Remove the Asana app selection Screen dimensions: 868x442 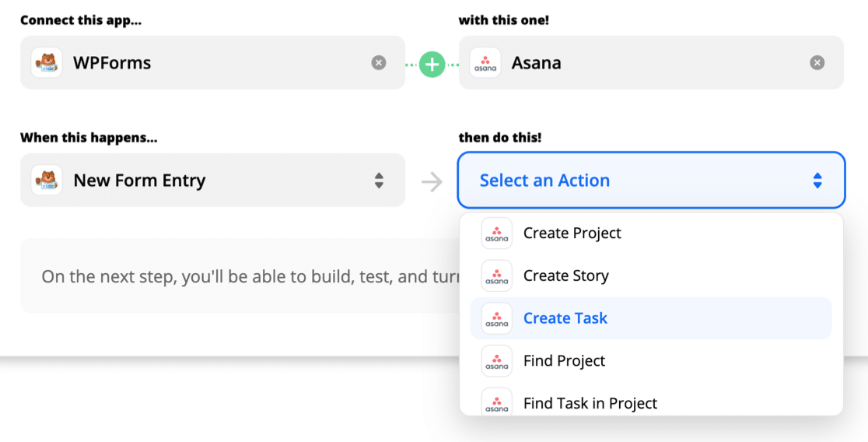tap(817, 62)
